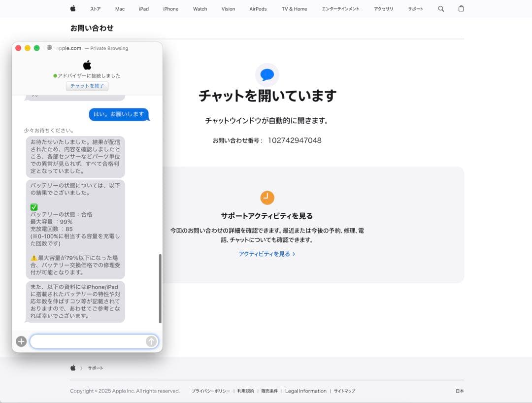The width and height of the screenshot is (532, 403).
Task: Click the Apple logo inside the chat header
Action: 87,64
